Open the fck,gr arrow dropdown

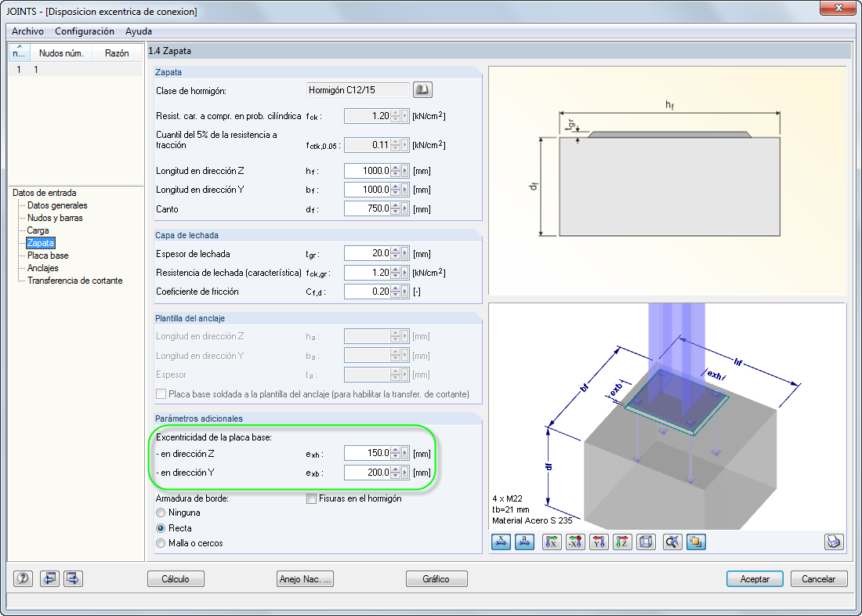pos(405,273)
